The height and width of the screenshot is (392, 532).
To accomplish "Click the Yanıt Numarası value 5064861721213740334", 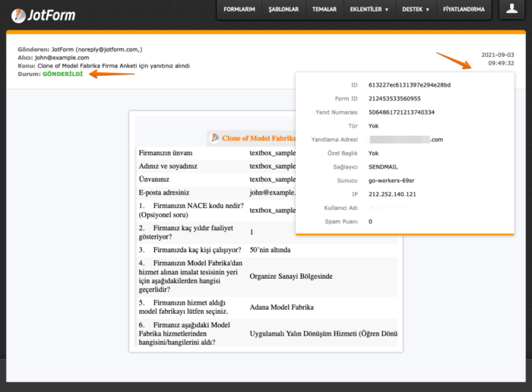I will (x=401, y=112).
